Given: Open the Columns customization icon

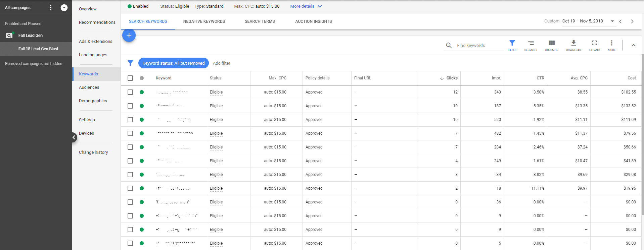Looking at the screenshot, I should point(552,45).
